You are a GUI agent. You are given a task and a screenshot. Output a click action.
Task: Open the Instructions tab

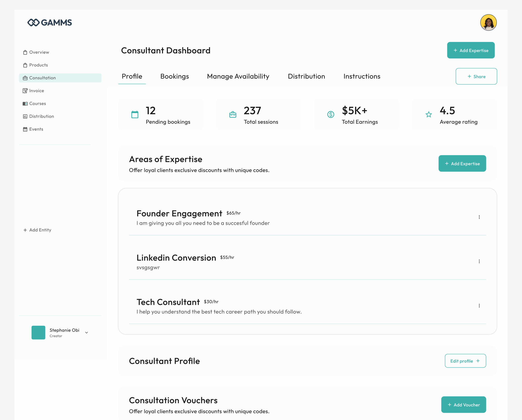[362, 76]
